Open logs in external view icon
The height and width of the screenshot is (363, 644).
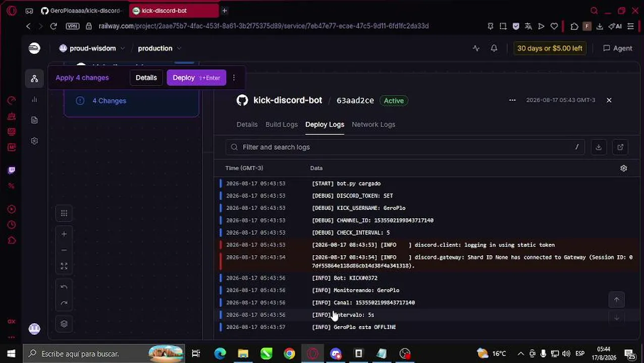620,147
